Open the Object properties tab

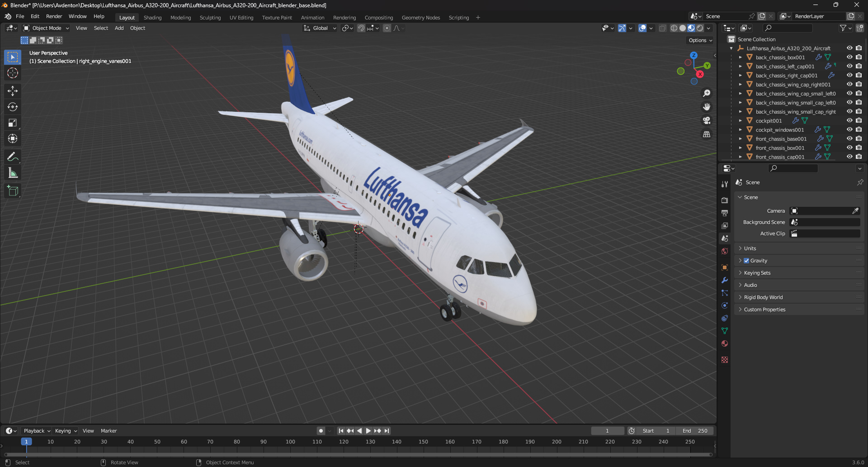pos(725,267)
